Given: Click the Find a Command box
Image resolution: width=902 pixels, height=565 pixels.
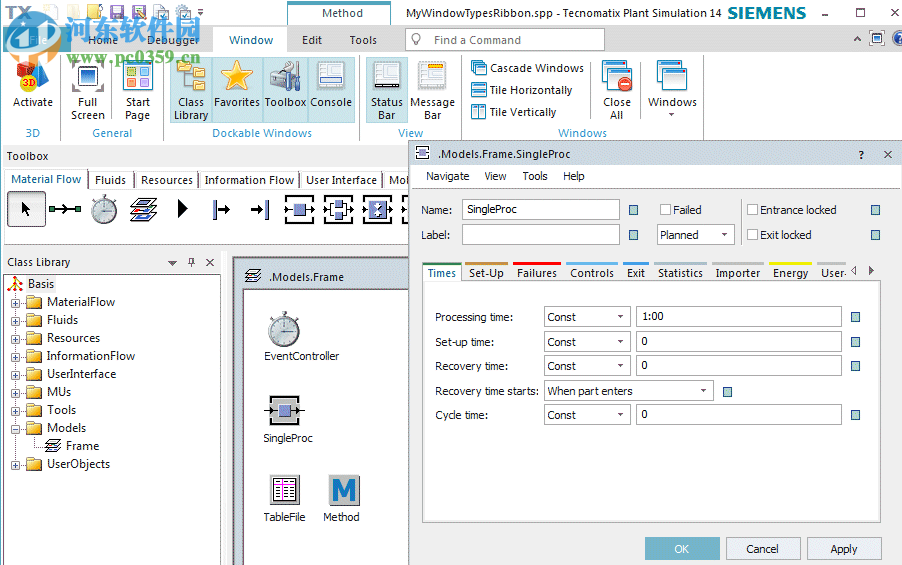Looking at the screenshot, I should tap(504, 40).
